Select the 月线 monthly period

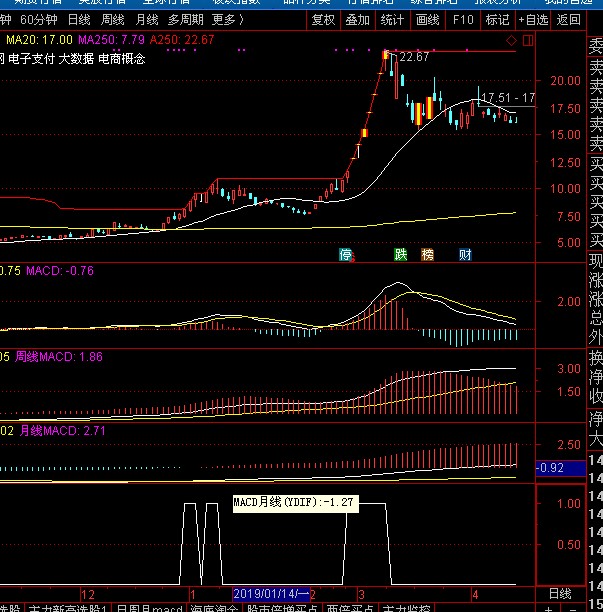coord(147,19)
